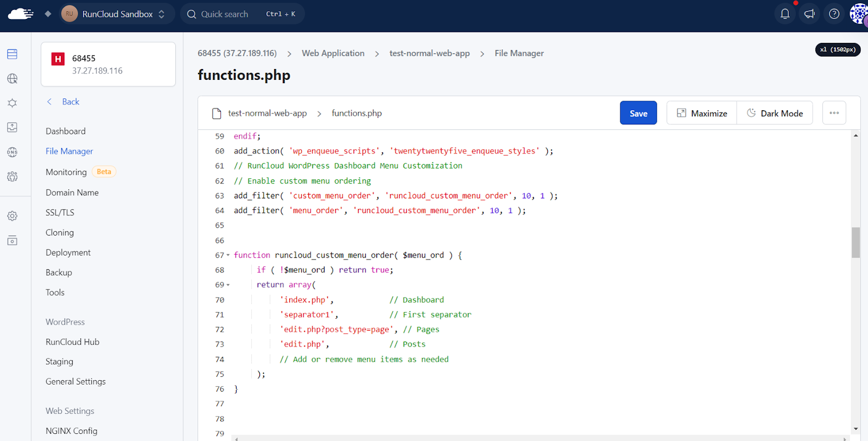Click the servers icon in left rail

click(12, 54)
